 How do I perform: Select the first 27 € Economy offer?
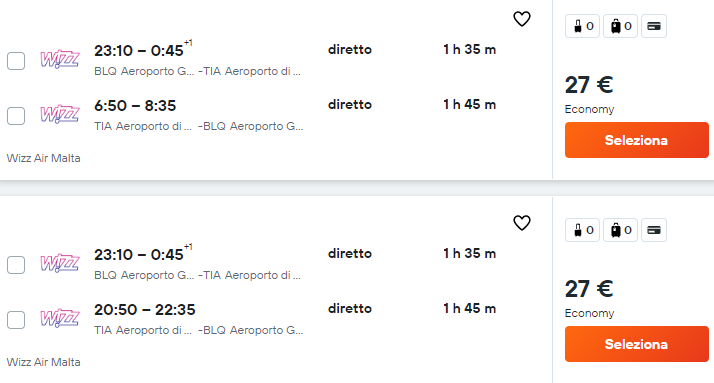637,140
